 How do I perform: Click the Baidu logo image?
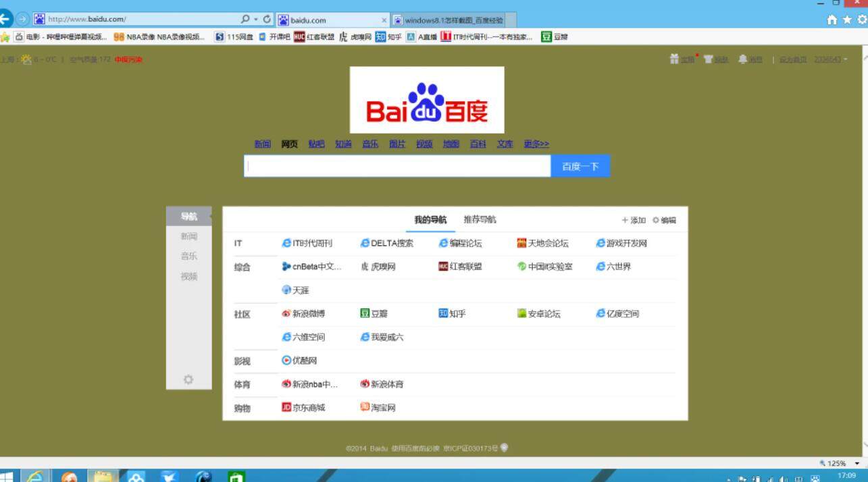[427, 100]
